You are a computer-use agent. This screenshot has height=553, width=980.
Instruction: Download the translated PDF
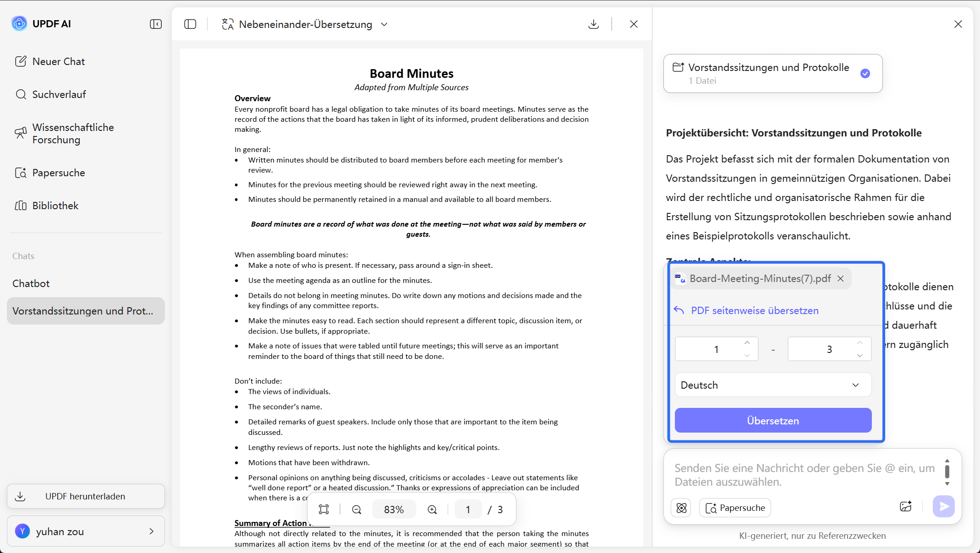(593, 24)
